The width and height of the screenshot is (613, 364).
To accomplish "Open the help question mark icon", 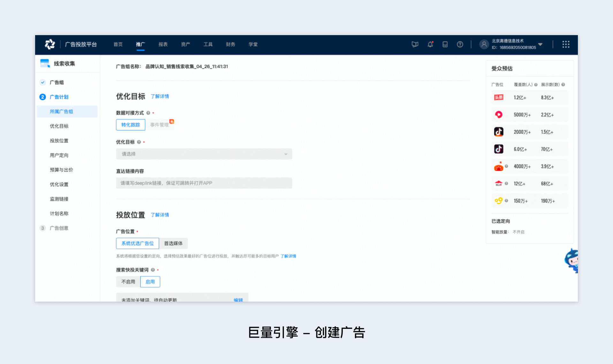I will 460,44.
